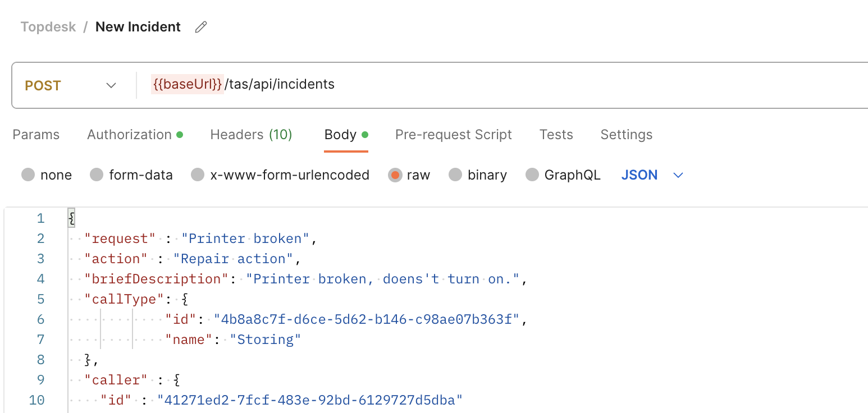Click the "Topdesk" breadcrumb link
Viewport: 868px width, 413px height.
[x=48, y=26]
